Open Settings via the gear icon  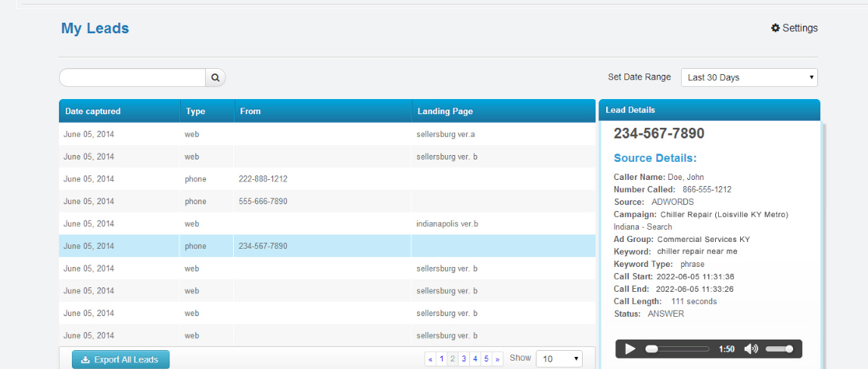[794, 28]
